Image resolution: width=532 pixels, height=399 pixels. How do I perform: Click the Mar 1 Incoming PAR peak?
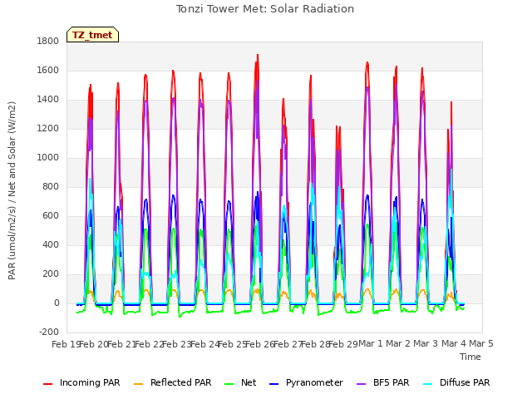click(x=367, y=63)
